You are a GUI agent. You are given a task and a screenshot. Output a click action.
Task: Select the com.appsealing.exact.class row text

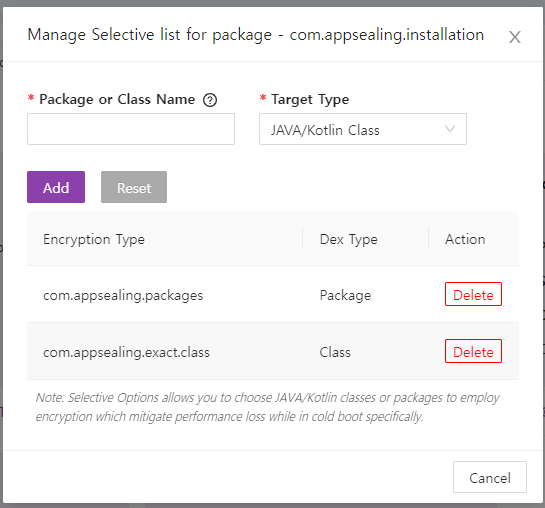(126, 352)
